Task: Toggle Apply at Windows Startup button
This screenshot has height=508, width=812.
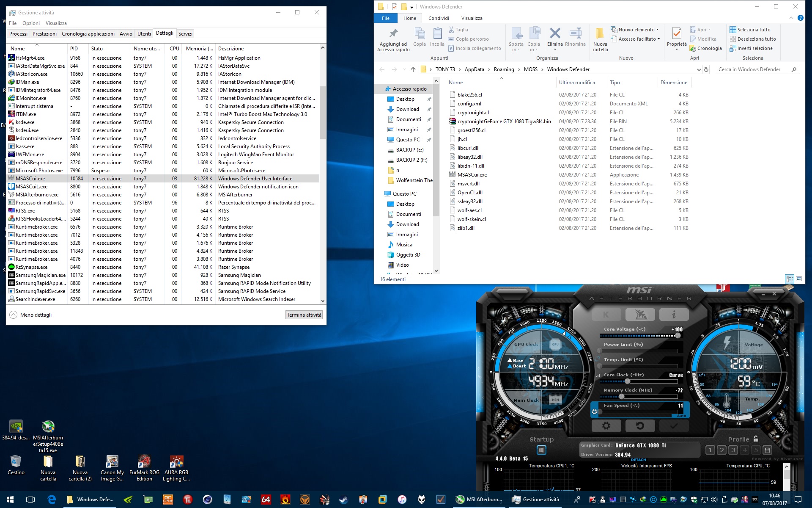Action: tap(541, 450)
